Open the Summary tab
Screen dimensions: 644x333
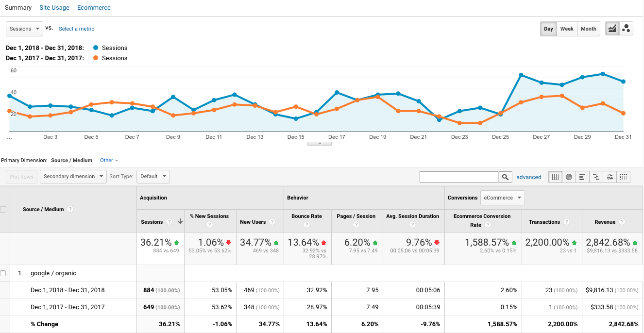18,8
